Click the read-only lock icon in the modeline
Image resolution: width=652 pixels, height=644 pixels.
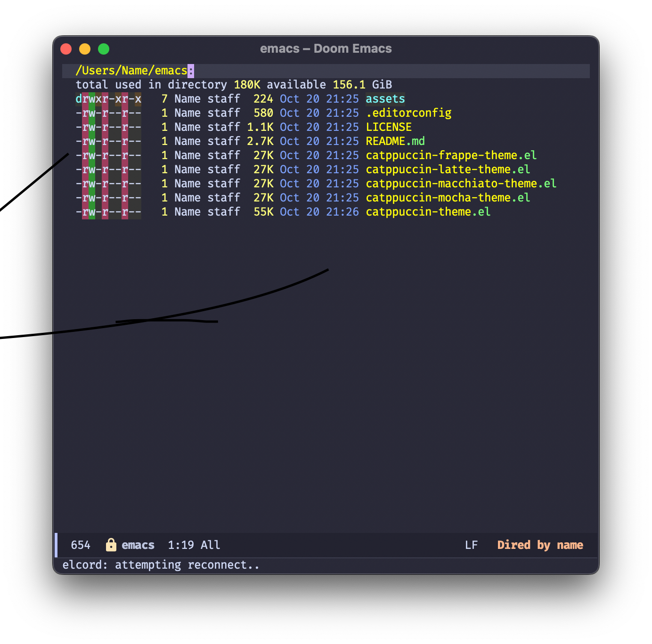pos(111,545)
